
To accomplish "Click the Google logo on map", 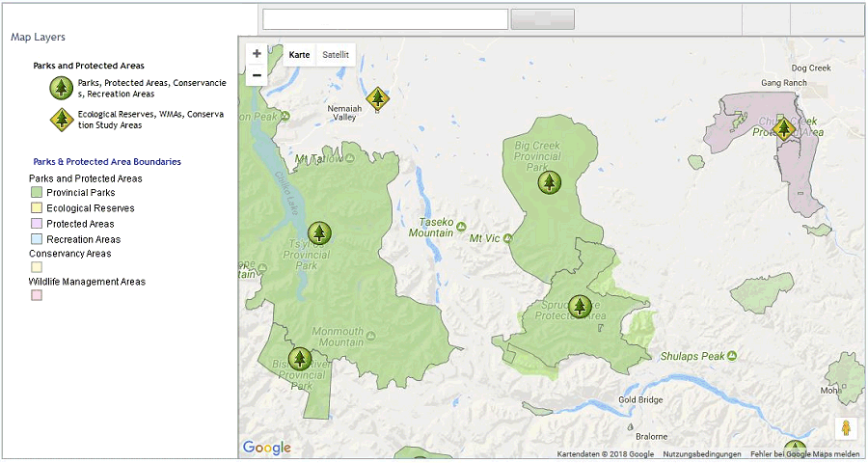I will tap(266, 448).
